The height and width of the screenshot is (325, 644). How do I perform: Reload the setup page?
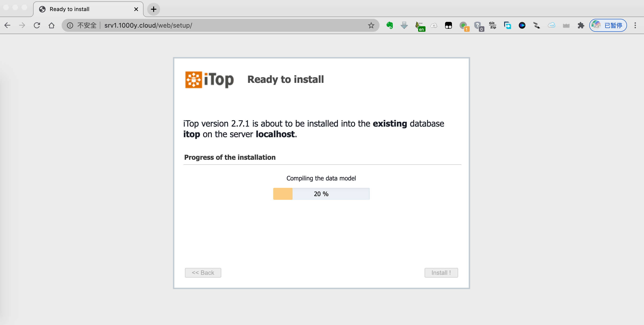pyautogui.click(x=37, y=25)
